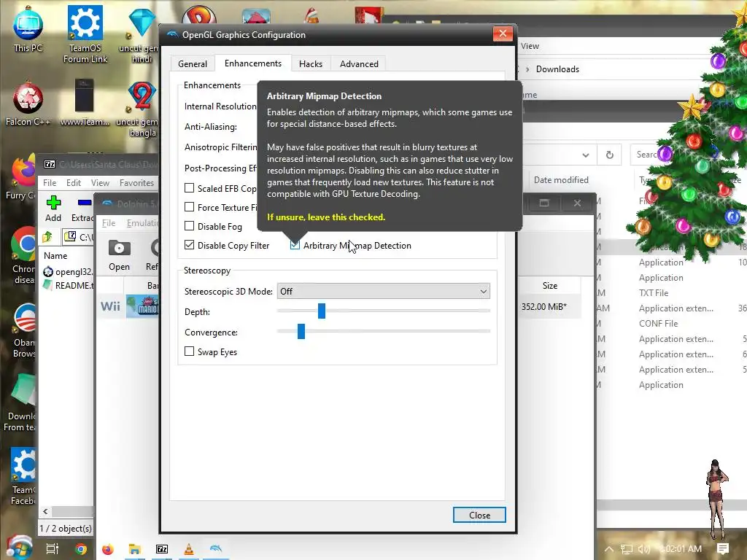
Task: Open Task View on the taskbar
Action: 53,549
